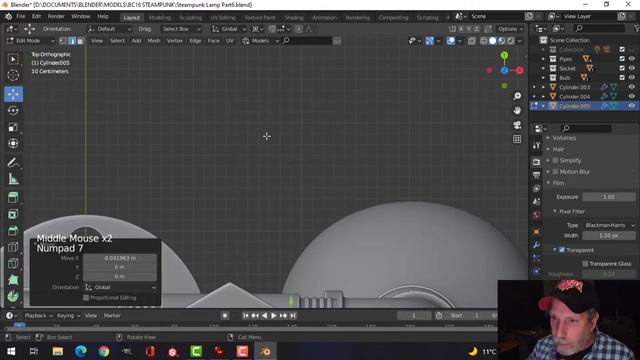Select the Loop Cut tool
640x360 pixels.
click(x=13, y=247)
